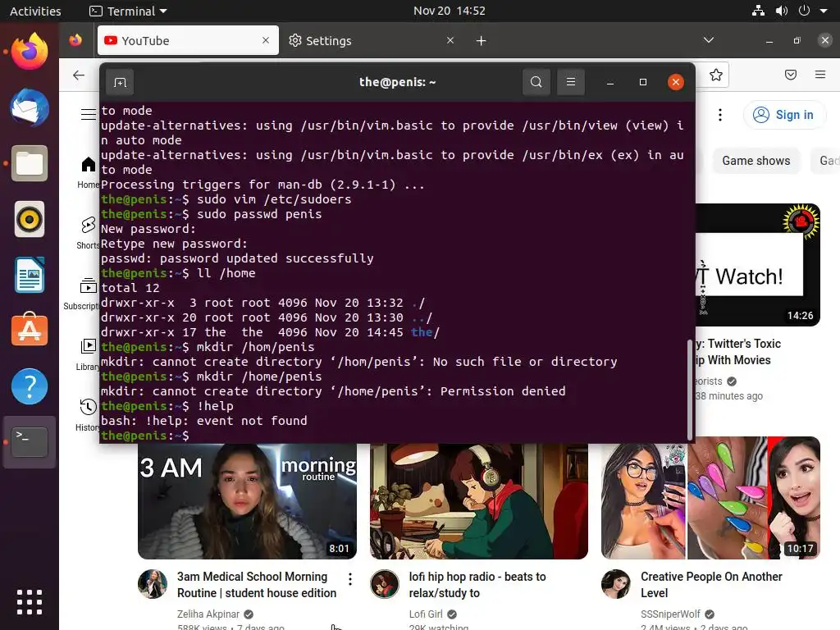List all Firefox tabs chevron

pyautogui.click(x=708, y=40)
